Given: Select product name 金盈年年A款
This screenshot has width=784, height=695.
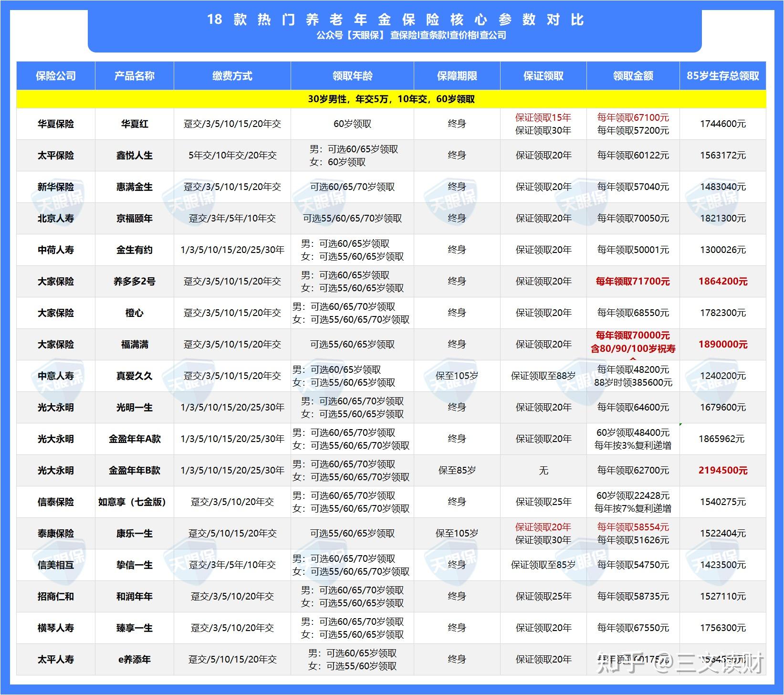Looking at the screenshot, I should click(x=135, y=439).
